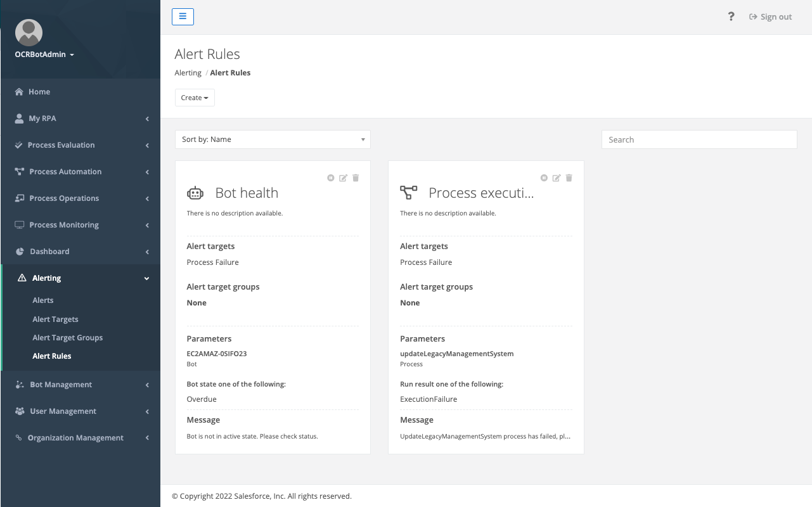
Task: Pause the Process execution alert rule
Action: [544, 178]
